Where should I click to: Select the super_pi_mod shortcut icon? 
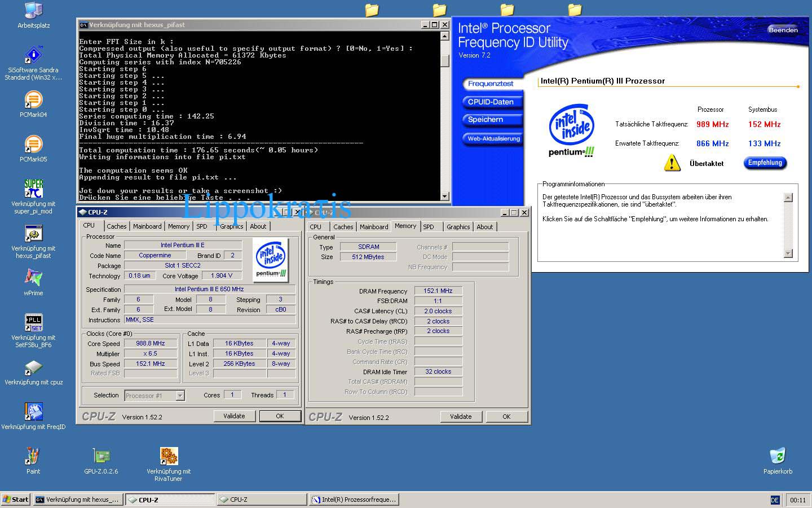tap(33, 189)
